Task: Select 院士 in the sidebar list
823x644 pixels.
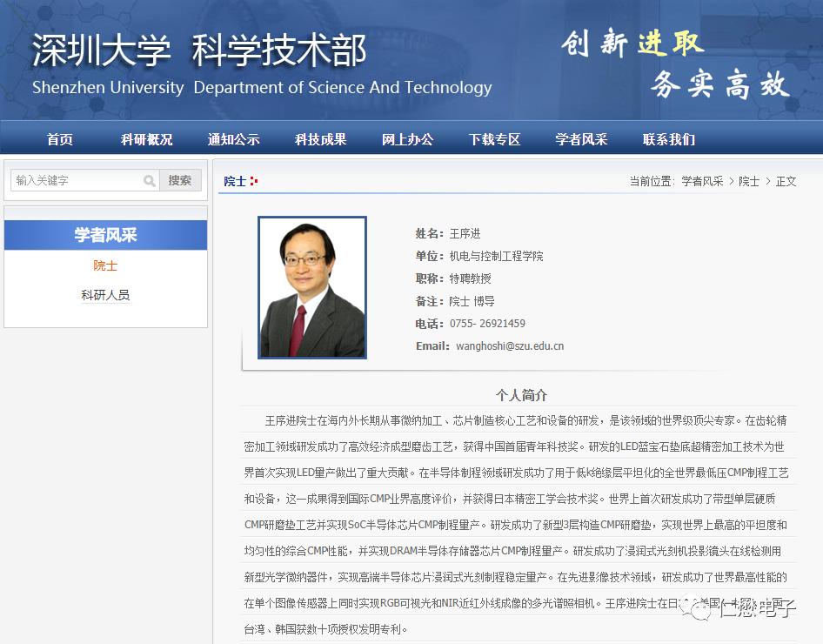Action: tap(105, 265)
